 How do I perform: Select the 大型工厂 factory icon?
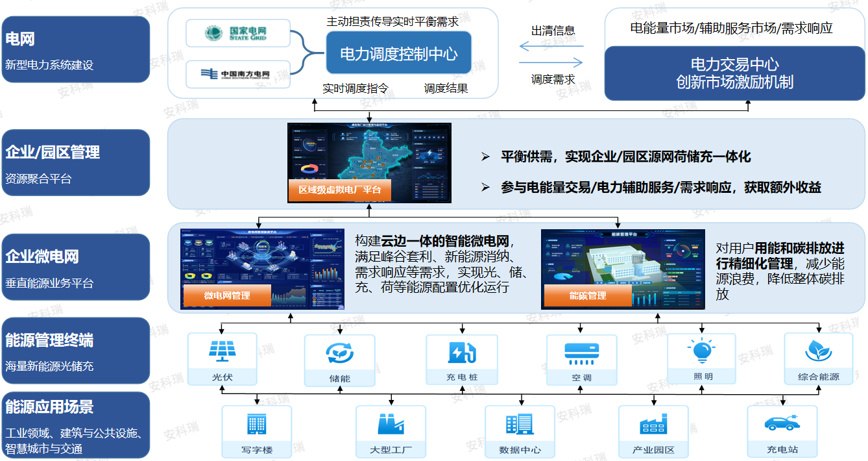(x=391, y=425)
